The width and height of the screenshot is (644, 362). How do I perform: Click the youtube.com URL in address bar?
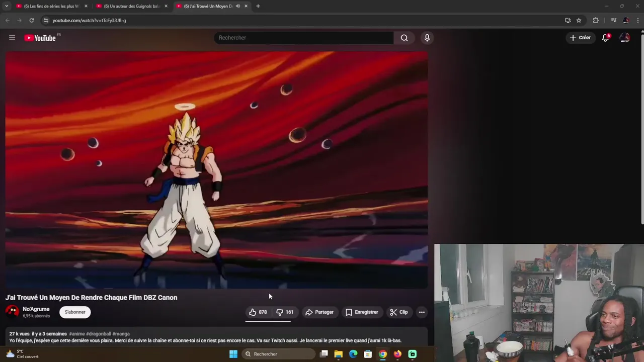pos(89,20)
